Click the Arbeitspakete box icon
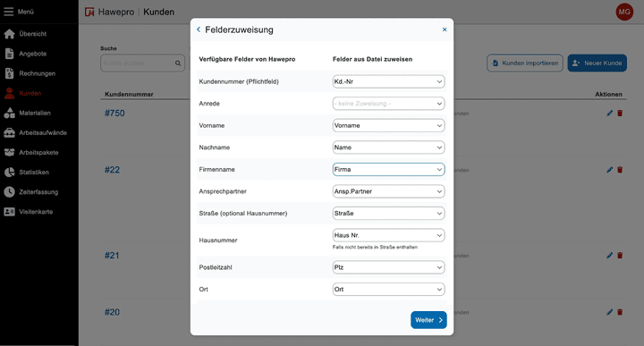The height and width of the screenshot is (346, 644). tap(10, 152)
